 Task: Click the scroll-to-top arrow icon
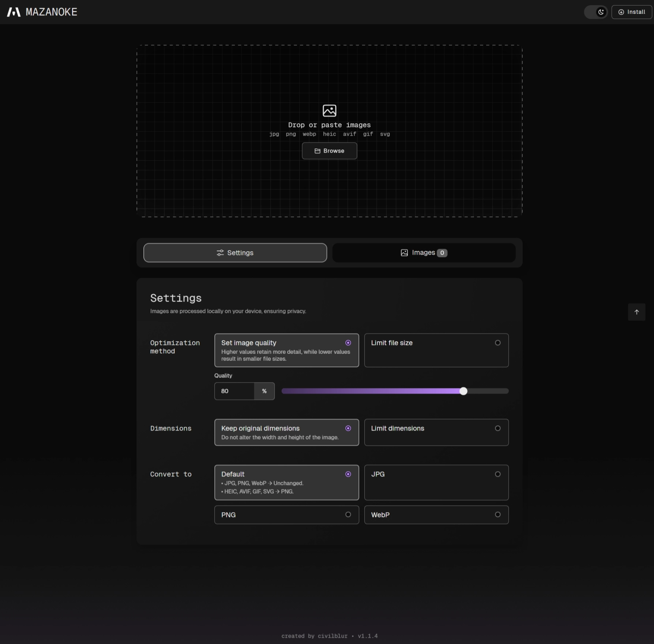pos(636,312)
